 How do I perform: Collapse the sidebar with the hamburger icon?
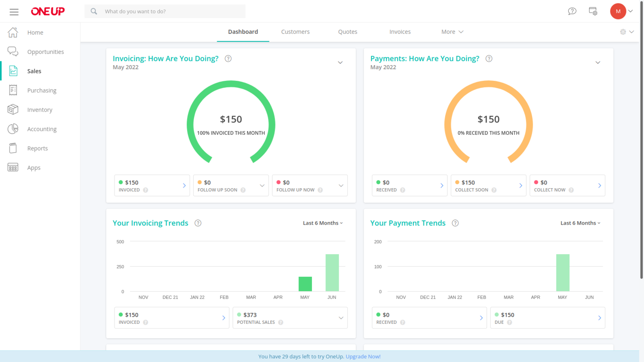coord(14,11)
